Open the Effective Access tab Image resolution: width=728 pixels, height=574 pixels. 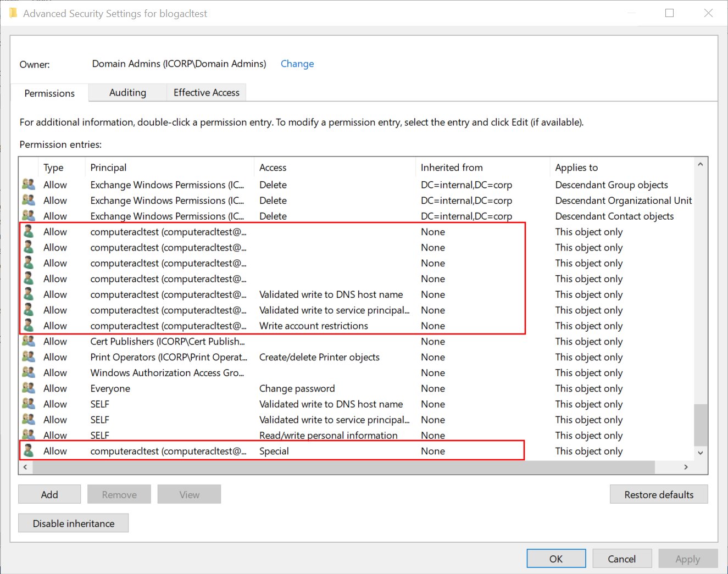[206, 92]
